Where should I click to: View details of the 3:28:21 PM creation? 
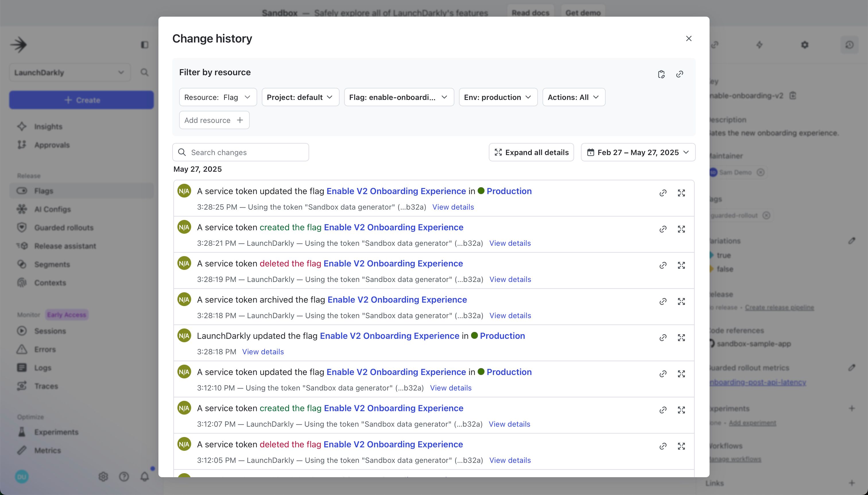click(510, 243)
